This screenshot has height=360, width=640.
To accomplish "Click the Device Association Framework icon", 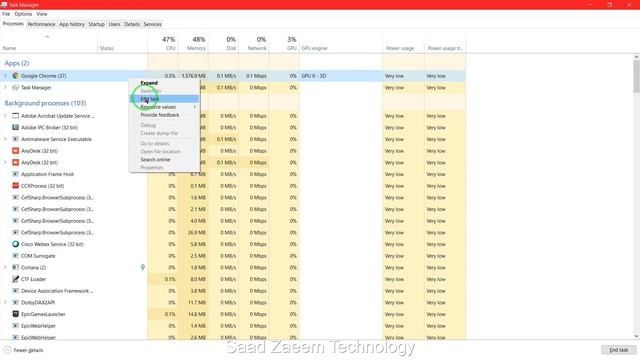I will [x=16, y=291].
